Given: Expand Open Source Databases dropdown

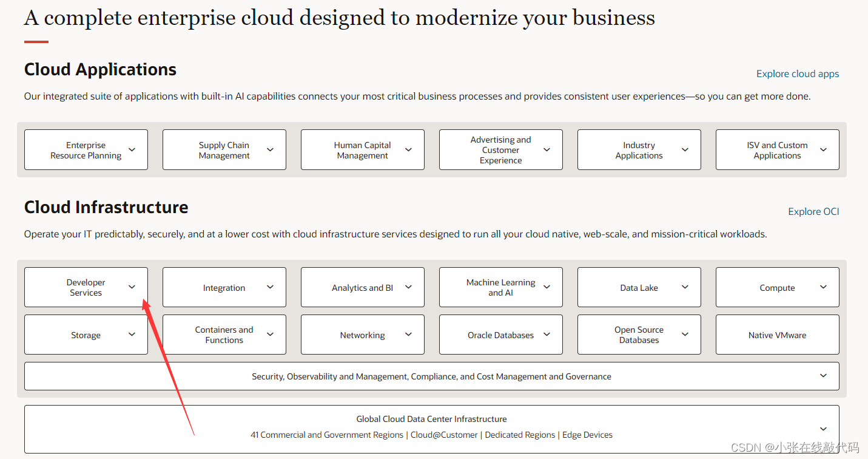Looking at the screenshot, I should [x=639, y=335].
